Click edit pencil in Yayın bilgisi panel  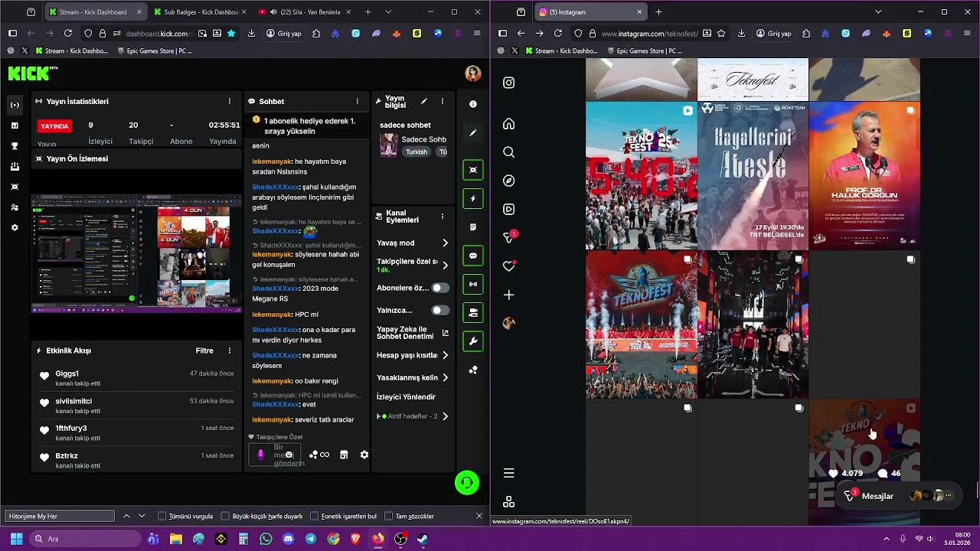click(x=423, y=101)
